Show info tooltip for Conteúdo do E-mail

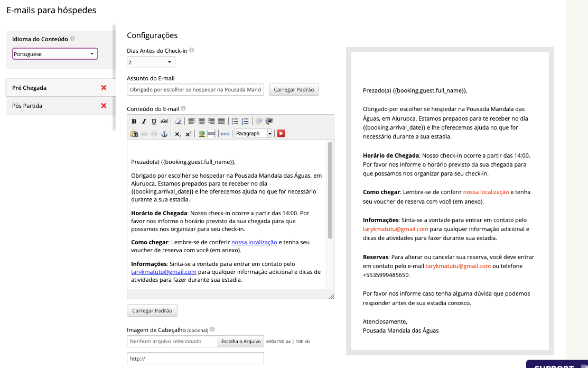pyautogui.click(x=183, y=108)
